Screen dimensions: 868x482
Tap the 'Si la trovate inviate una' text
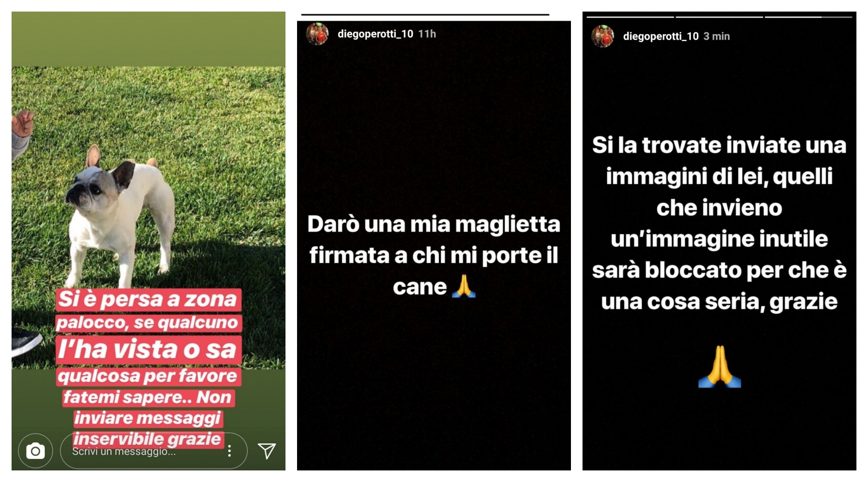pyautogui.click(x=719, y=145)
